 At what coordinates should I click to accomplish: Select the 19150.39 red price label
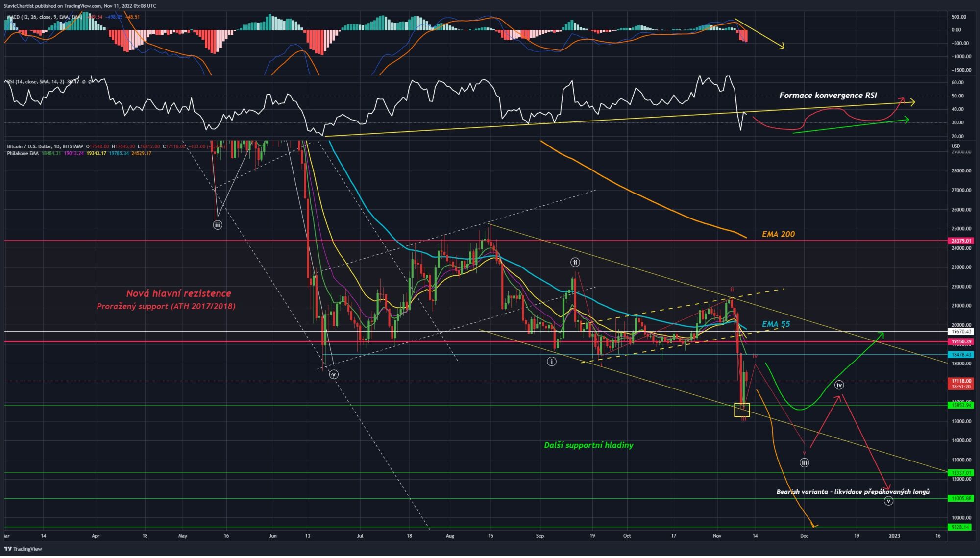point(961,341)
